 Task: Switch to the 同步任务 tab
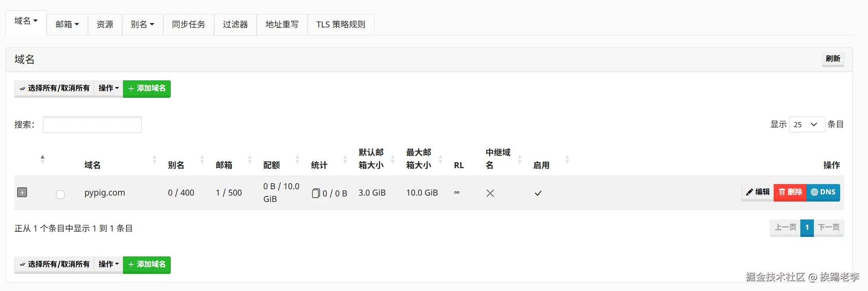[188, 25]
